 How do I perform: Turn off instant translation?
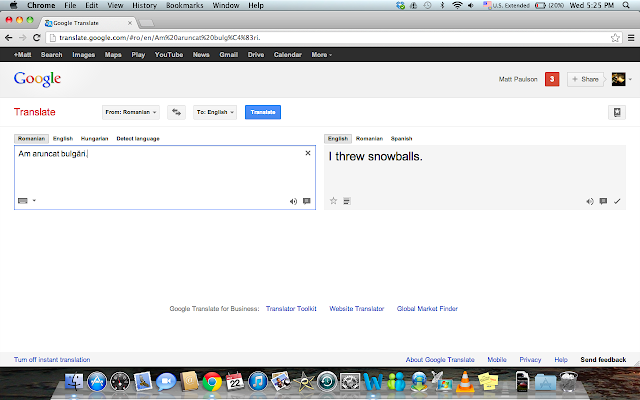[52, 360]
